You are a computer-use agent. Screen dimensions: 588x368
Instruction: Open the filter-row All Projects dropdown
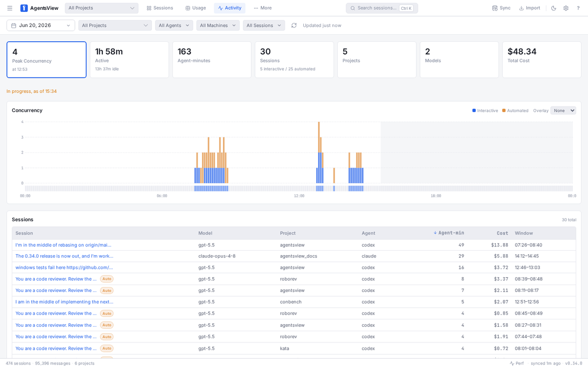(115, 26)
